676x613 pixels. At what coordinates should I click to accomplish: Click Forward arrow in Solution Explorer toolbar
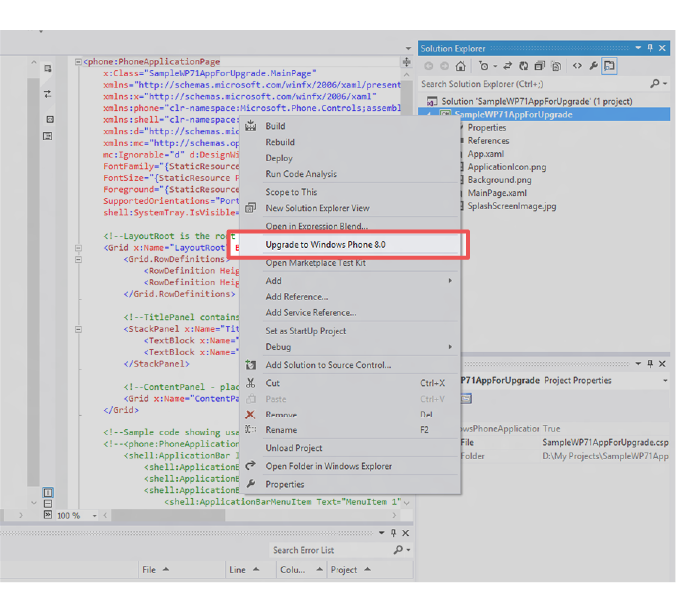click(444, 66)
